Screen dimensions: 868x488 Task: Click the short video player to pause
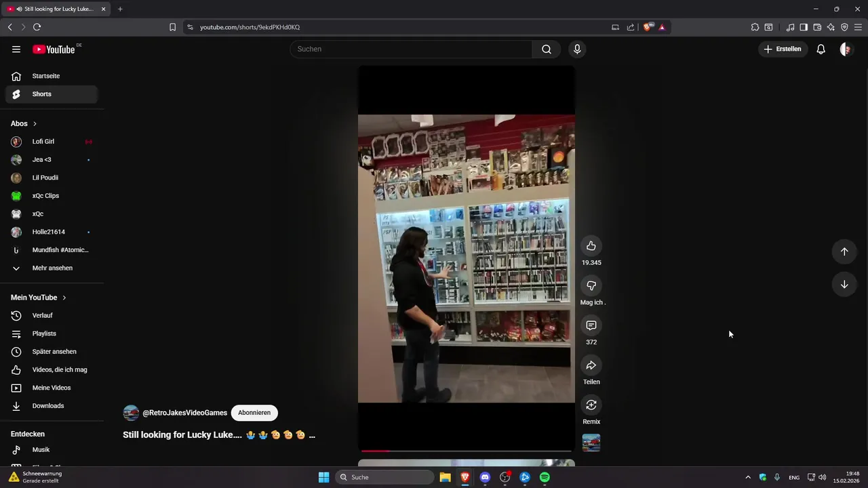coord(467,258)
